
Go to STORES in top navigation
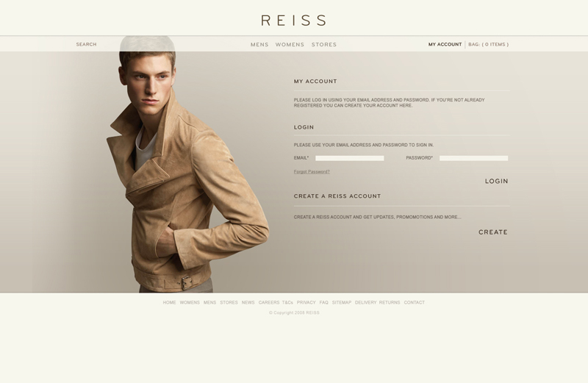click(324, 44)
